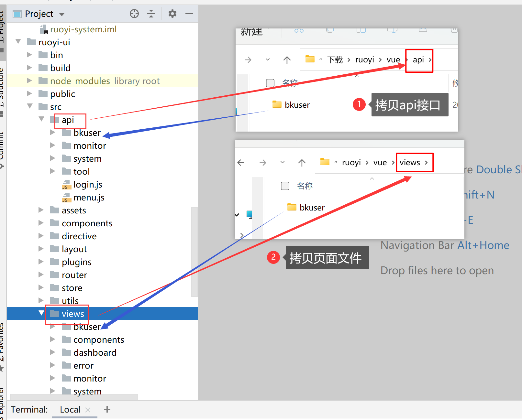This screenshot has width=522, height=420.
Task: Select bkuser folder in api explorer window
Action: tap(291, 105)
